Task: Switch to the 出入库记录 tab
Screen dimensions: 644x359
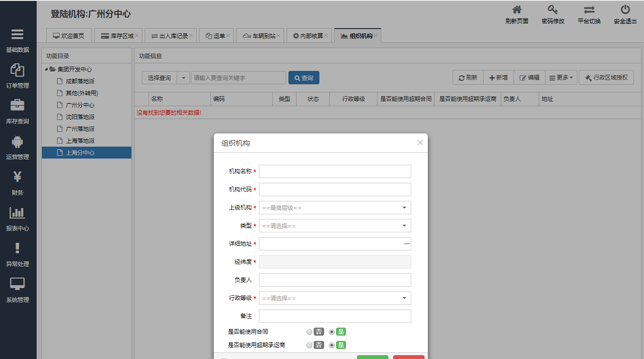Action: click(x=170, y=36)
